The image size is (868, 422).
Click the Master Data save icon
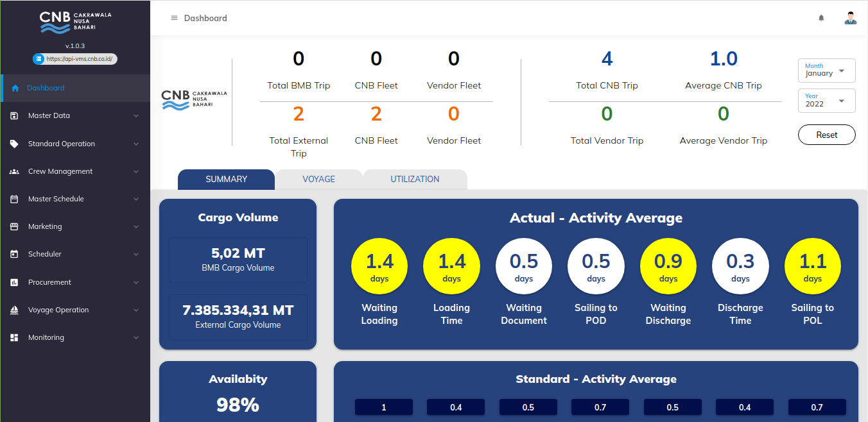[14, 116]
